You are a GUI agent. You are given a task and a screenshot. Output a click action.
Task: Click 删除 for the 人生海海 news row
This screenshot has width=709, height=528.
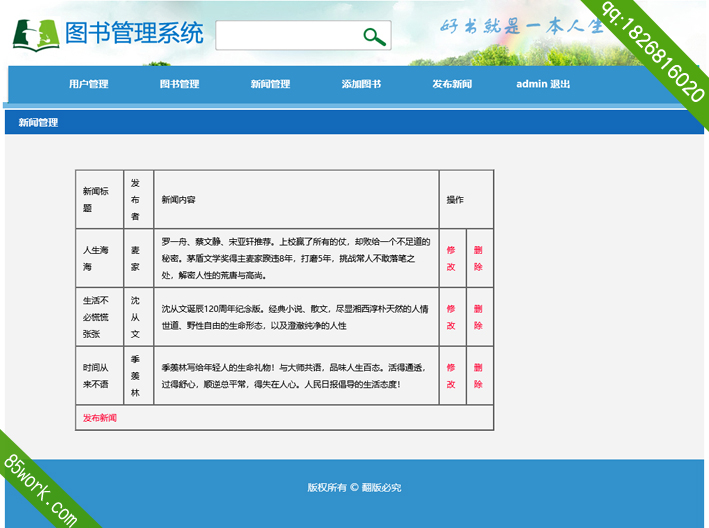coord(478,258)
